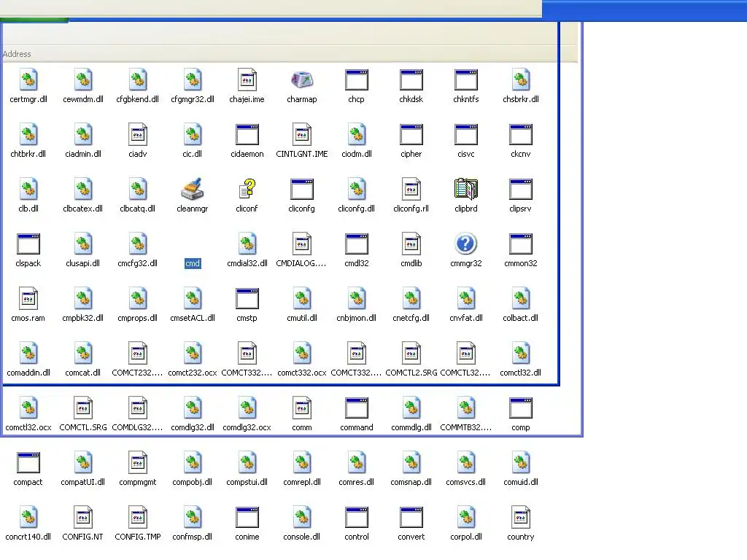Click the cliconfg.rll file icon
Screen dimensions: 747x560
point(411,189)
